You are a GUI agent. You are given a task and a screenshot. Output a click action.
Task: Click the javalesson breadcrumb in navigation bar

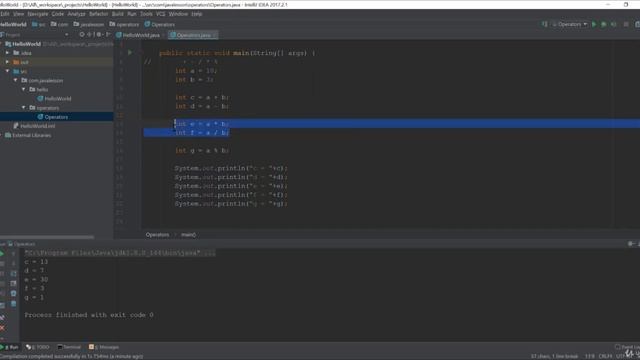pos(89,24)
